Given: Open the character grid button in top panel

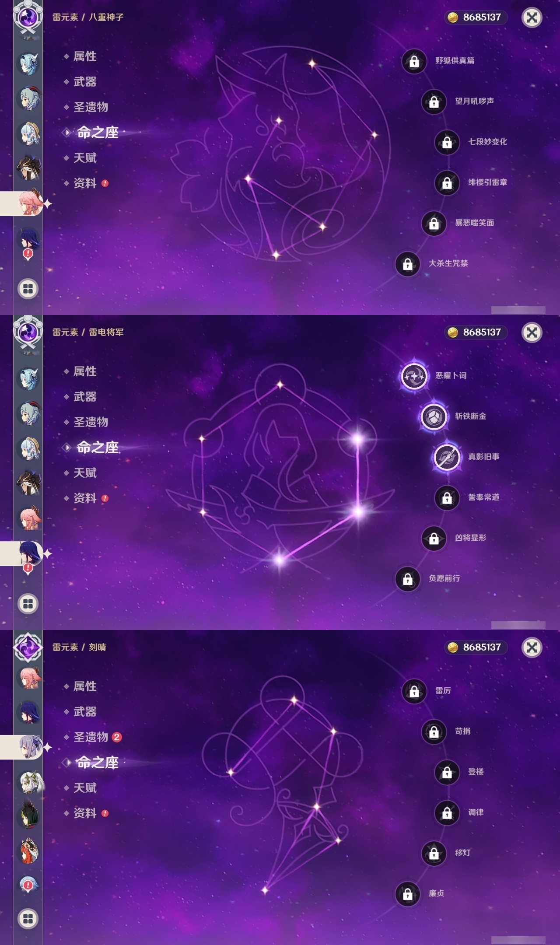Looking at the screenshot, I should [28, 289].
